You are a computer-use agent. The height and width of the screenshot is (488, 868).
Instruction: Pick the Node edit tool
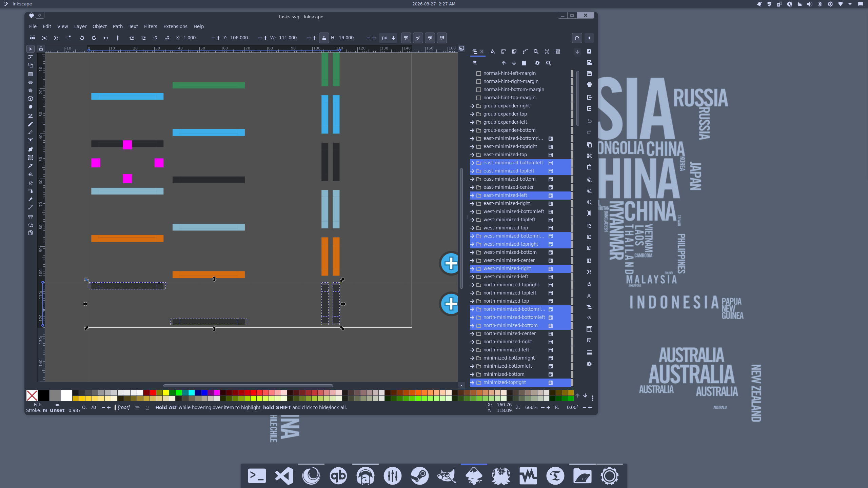pos(31,57)
